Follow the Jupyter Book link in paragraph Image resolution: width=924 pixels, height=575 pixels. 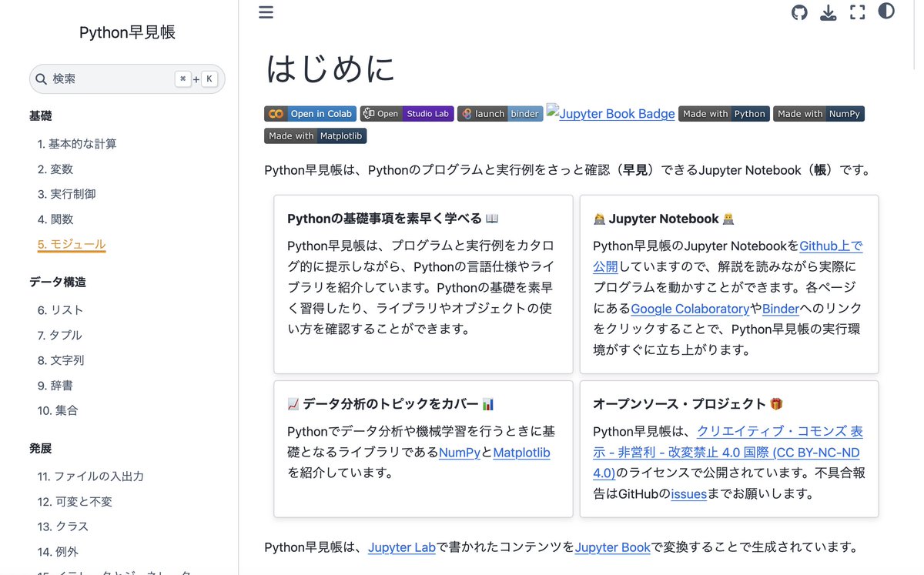pos(613,548)
